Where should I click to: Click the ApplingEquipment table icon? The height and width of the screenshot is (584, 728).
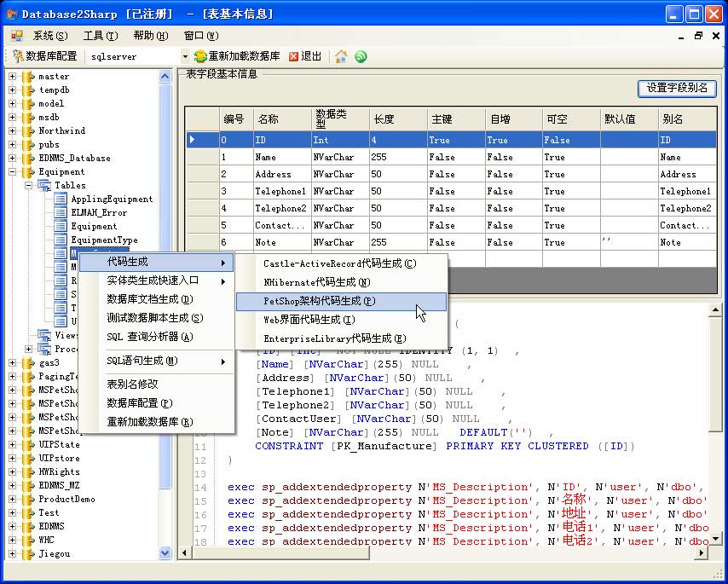point(61,199)
